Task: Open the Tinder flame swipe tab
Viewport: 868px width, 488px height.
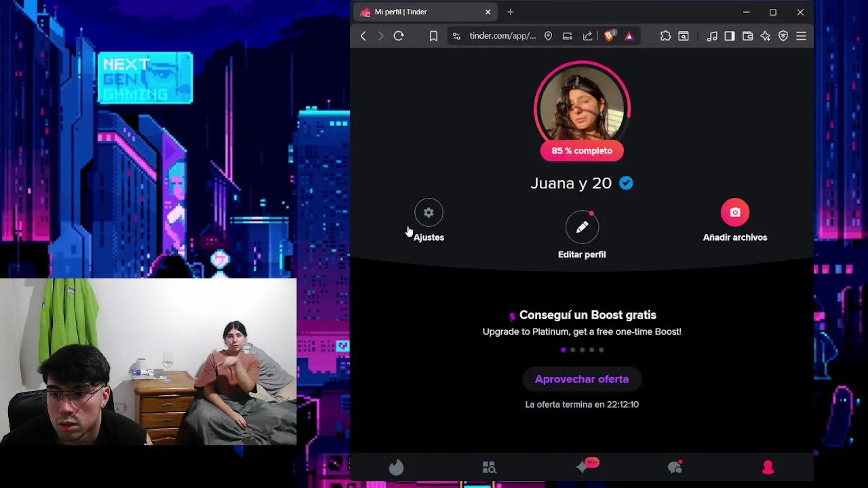Action: [396, 467]
